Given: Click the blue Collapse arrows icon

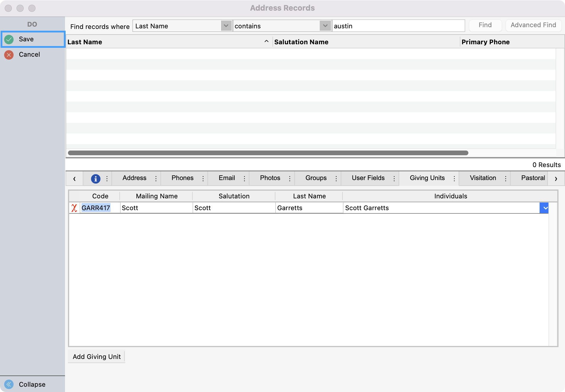Looking at the screenshot, I should click(x=9, y=384).
